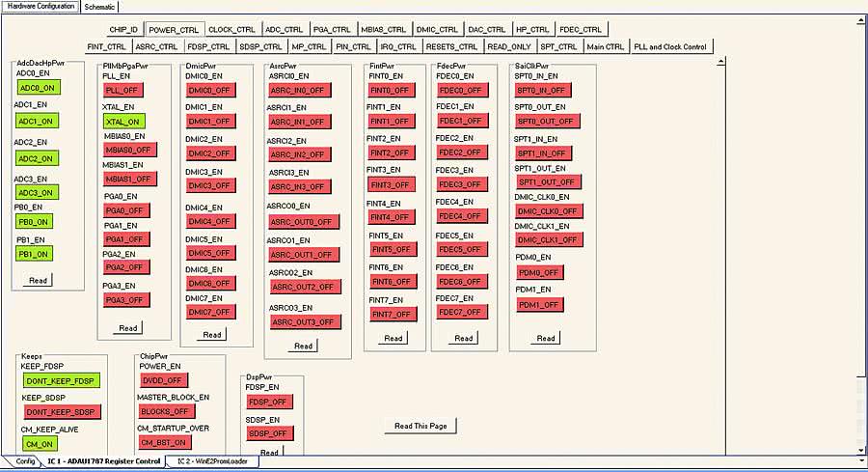868x472 pixels.
Task: Toggle the ADC0_ON power button
Action: pos(36,87)
